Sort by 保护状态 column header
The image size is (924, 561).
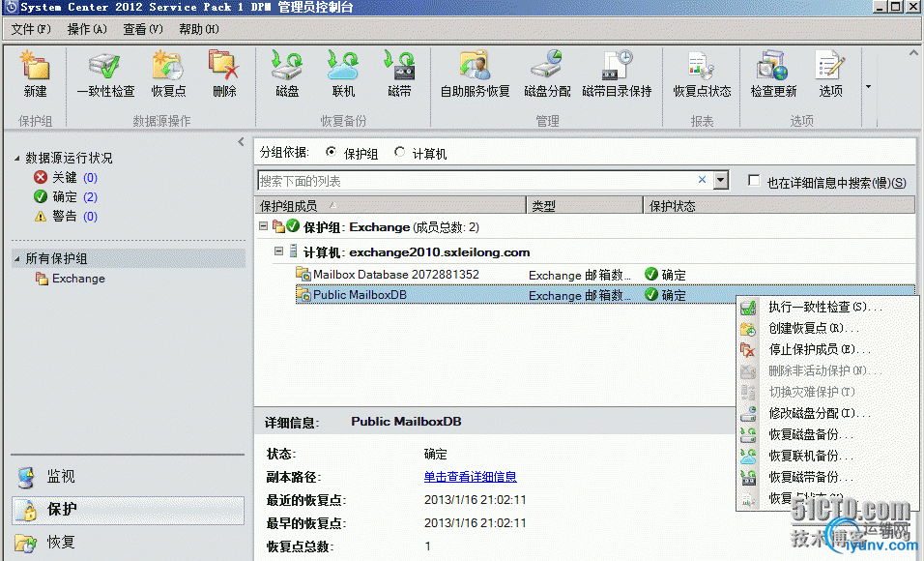coord(779,205)
